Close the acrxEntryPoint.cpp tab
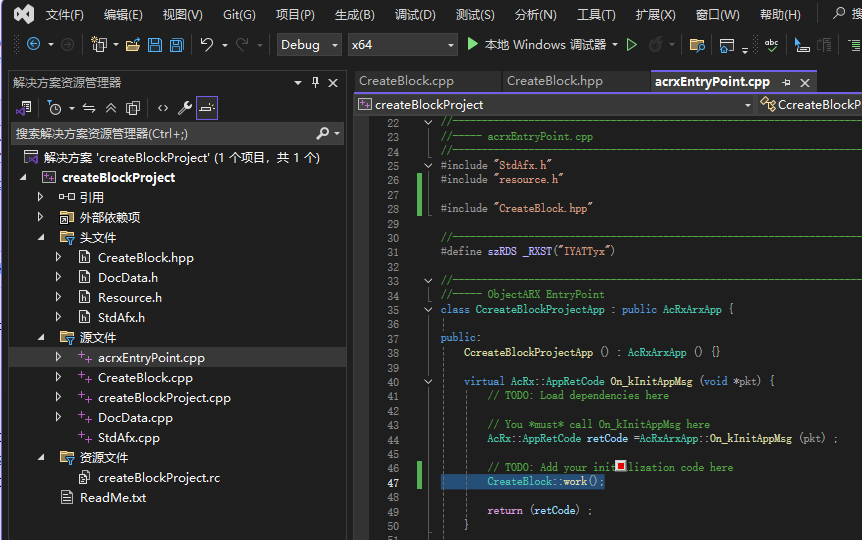The image size is (862, 540). (x=805, y=82)
